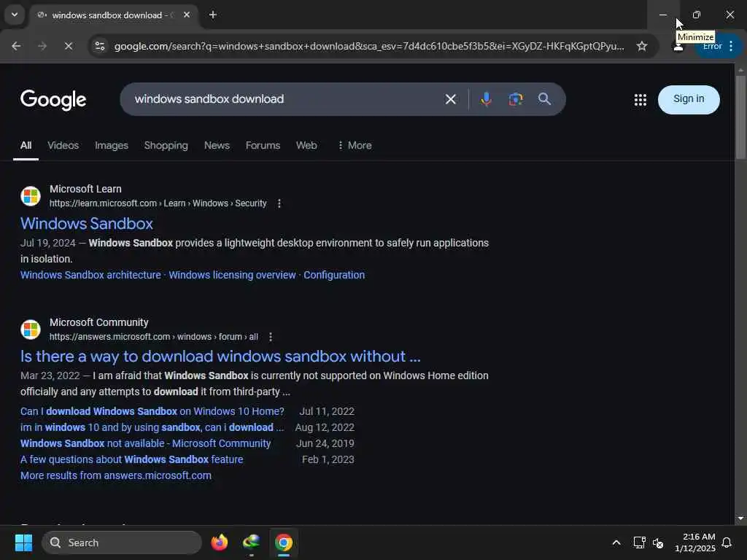Screen dimensions: 747x560
Task: Switch to Web tab
Action: coord(306,146)
